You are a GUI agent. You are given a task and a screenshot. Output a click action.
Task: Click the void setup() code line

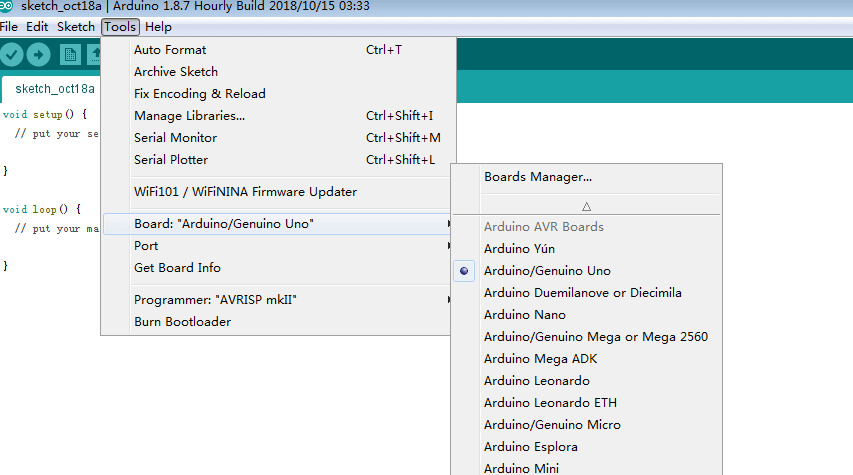pos(45,115)
